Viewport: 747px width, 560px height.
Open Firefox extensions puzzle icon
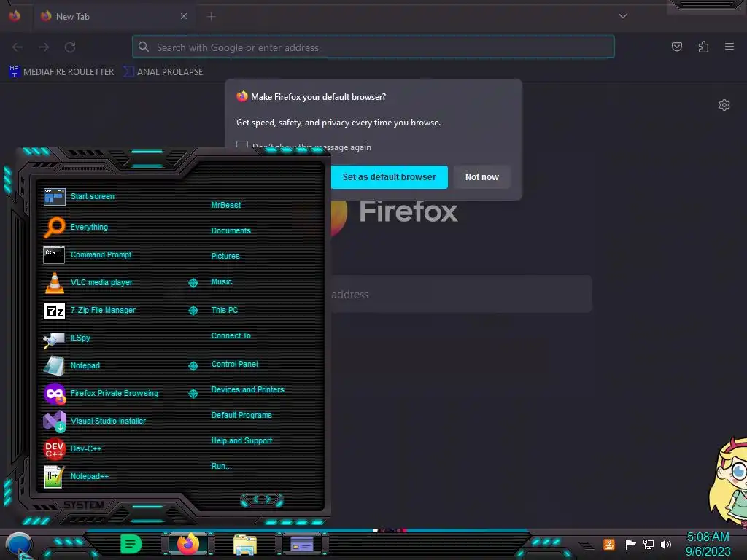703,47
